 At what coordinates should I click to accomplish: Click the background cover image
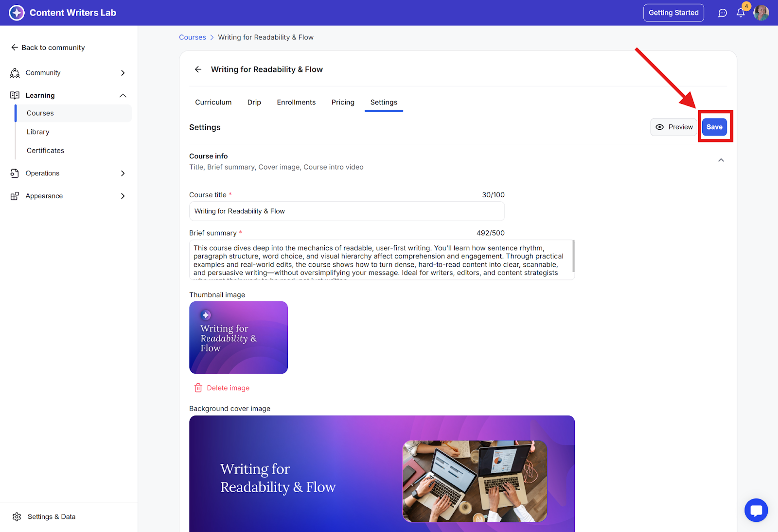pyautogui.click(x=382, y=474)
